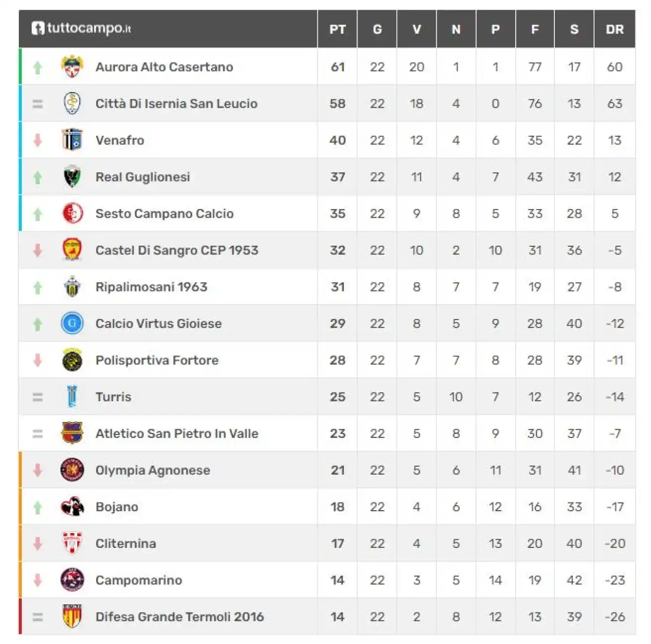Click Calcio Virtus Gioiese blue G badge
Viewport: 651px width, 644px height.
click(x=72, y=323)
